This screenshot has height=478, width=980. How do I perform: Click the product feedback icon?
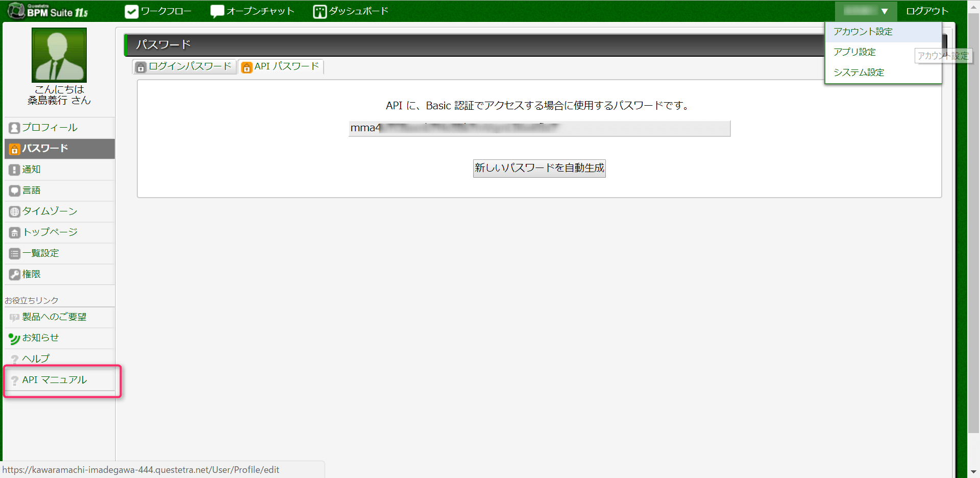(x=14, y=317)
